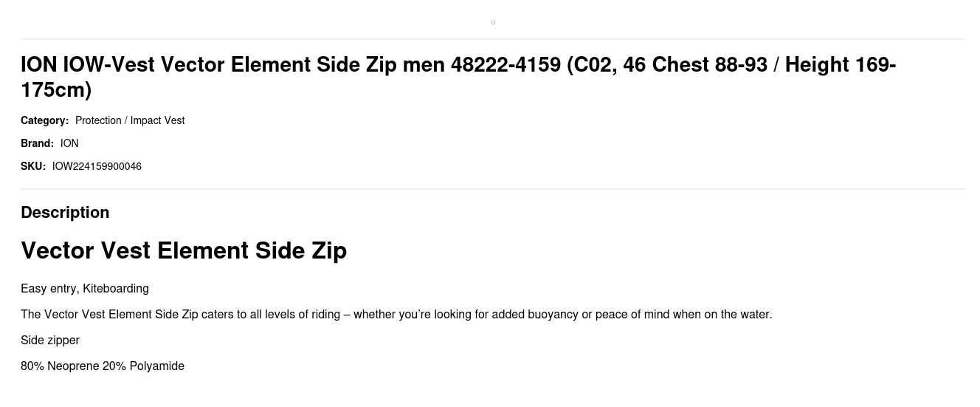This screenshot has height=407, width=980.
Task: Click the Description section heading
Action: 65,212
